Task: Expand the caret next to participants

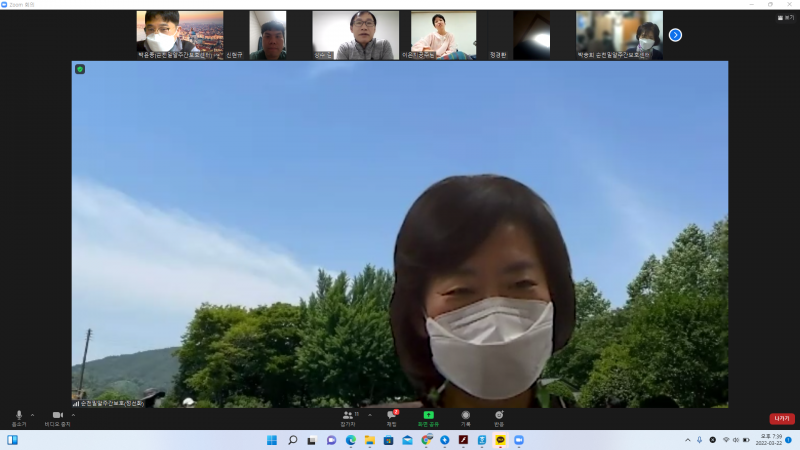Action: (x=370, y=415)
